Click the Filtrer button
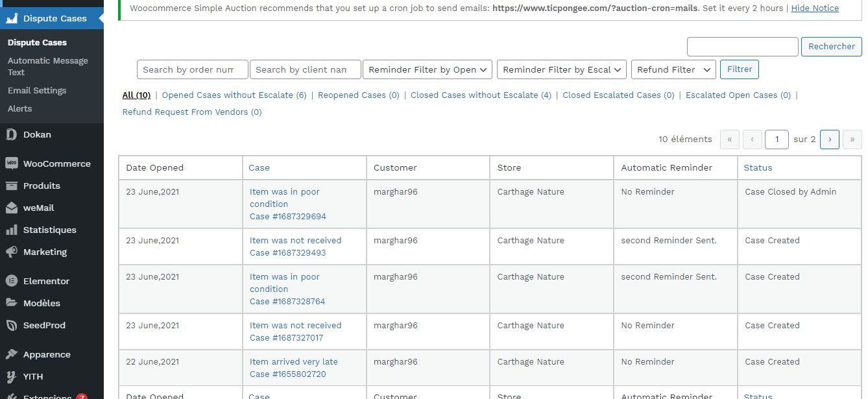868x399 pixels. [x=740, y=69]
